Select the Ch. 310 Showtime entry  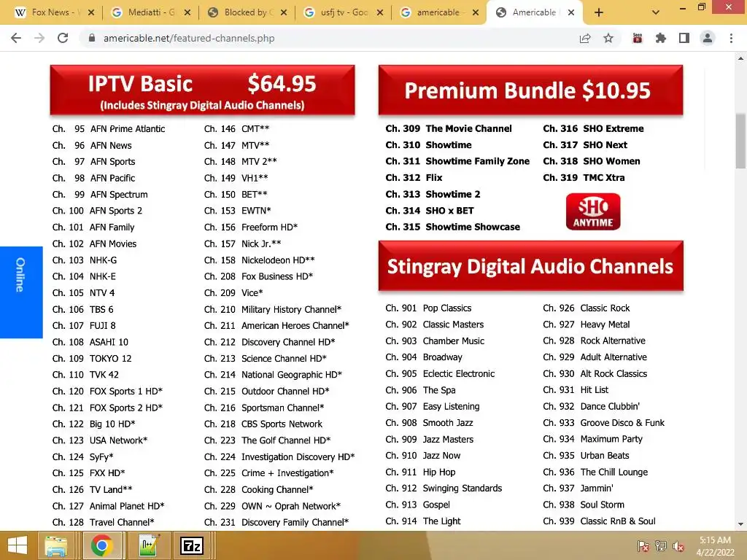click(429, 145)
